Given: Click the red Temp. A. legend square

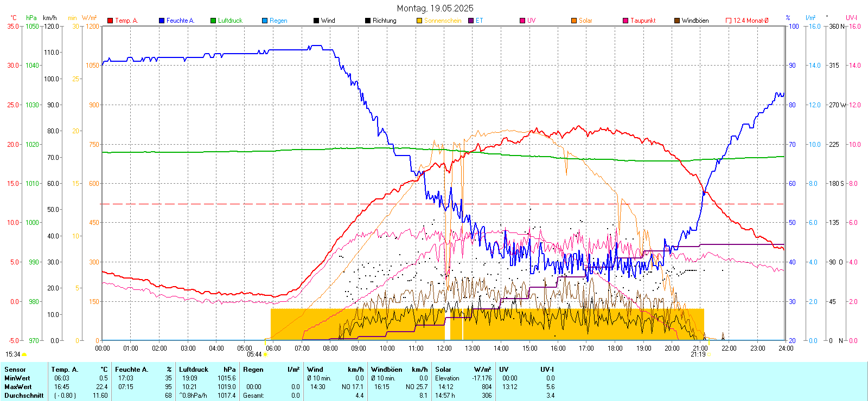Looking at the screenshot, I should click(x=110, y=21).
